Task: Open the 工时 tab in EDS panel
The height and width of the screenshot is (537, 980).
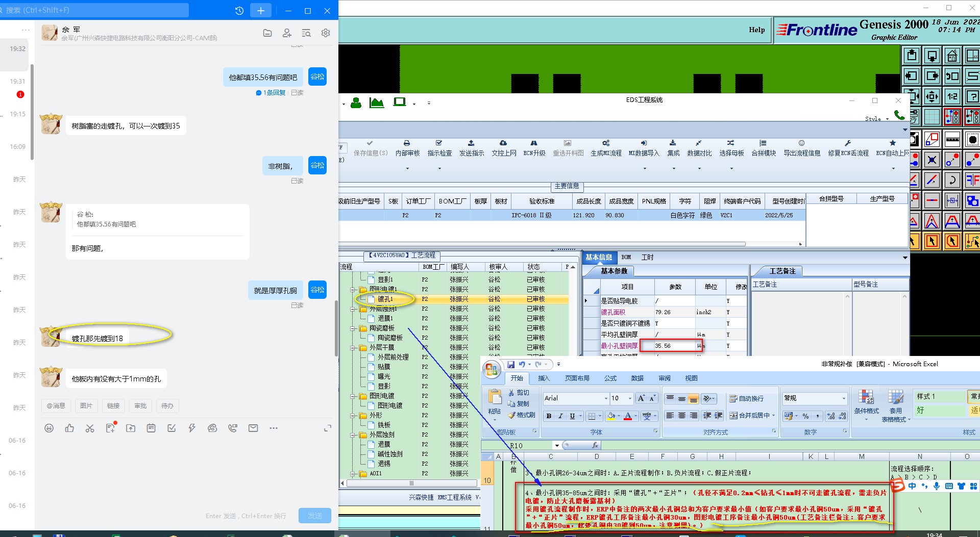Action: tap(647, 258)
